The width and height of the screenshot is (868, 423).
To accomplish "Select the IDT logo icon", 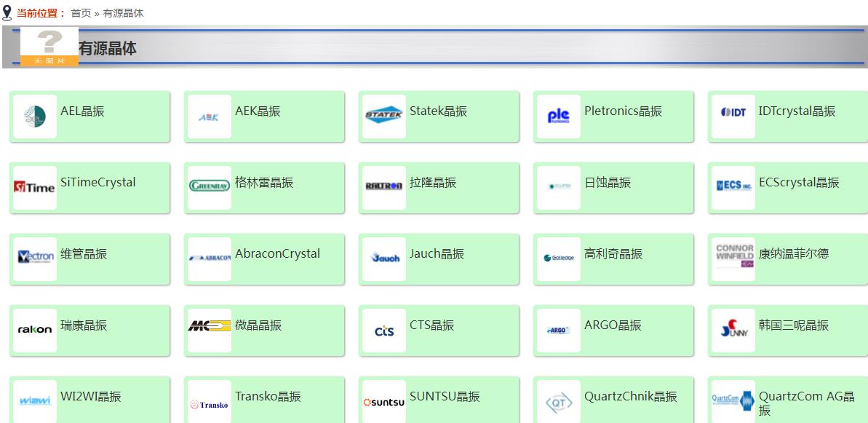I will 733,116.
